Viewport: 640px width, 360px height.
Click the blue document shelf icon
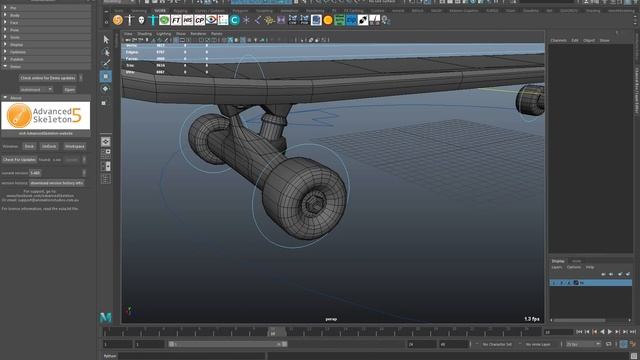tap(316, 20)
